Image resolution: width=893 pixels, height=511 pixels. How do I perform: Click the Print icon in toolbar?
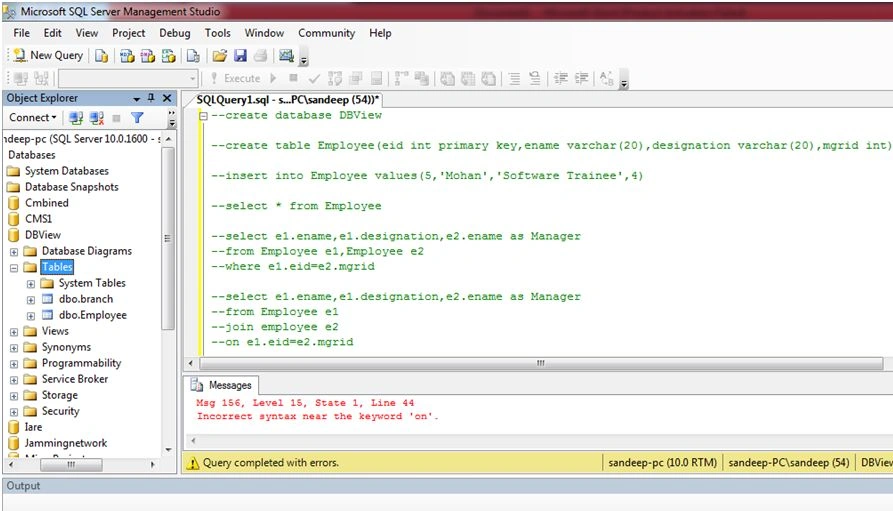(x=261, y=55)
